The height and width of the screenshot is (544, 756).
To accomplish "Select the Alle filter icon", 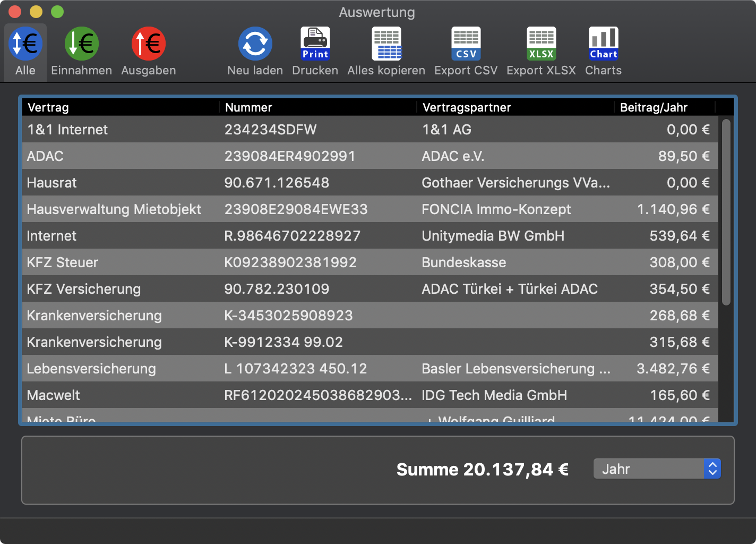I will [x=25, y=44].
